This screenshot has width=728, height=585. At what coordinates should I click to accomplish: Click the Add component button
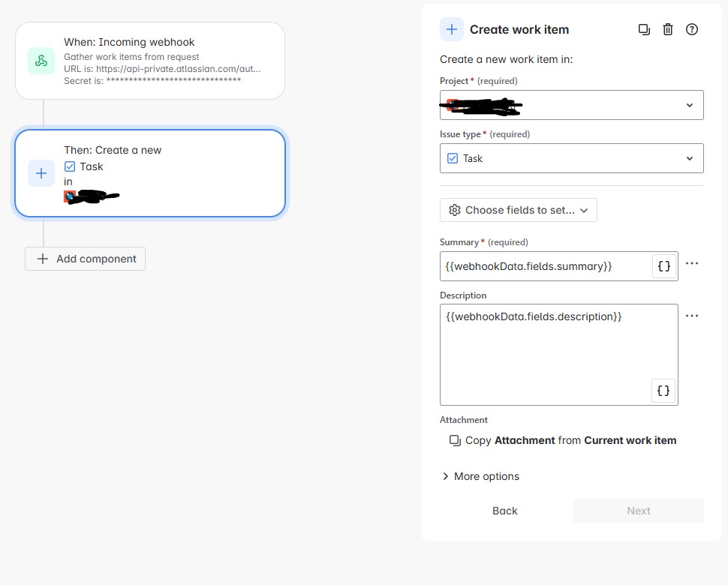[85, 259]
